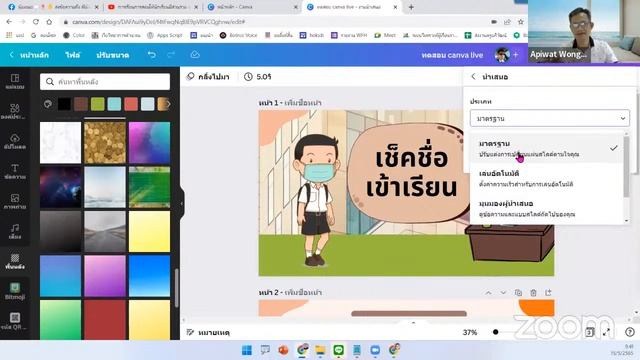Click the 37% zoom level button
The width and height of the screenshot is (640, 360).
pos(470,333)
